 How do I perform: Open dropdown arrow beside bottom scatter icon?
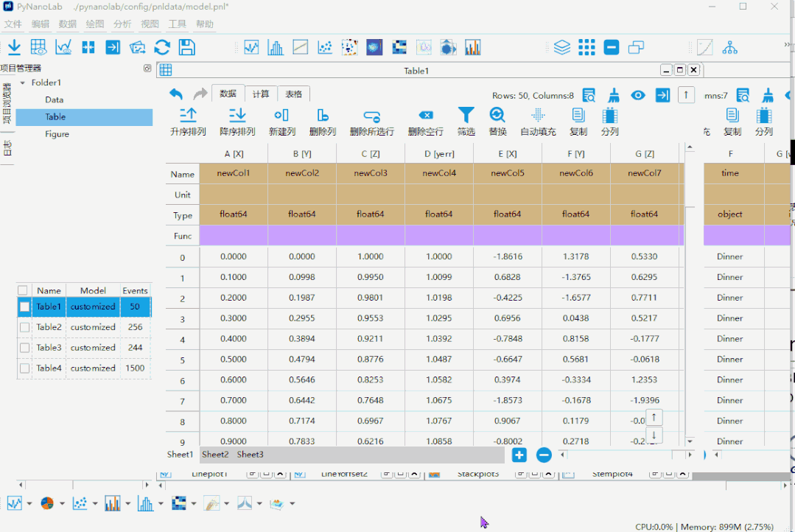(x=95, y=503)
